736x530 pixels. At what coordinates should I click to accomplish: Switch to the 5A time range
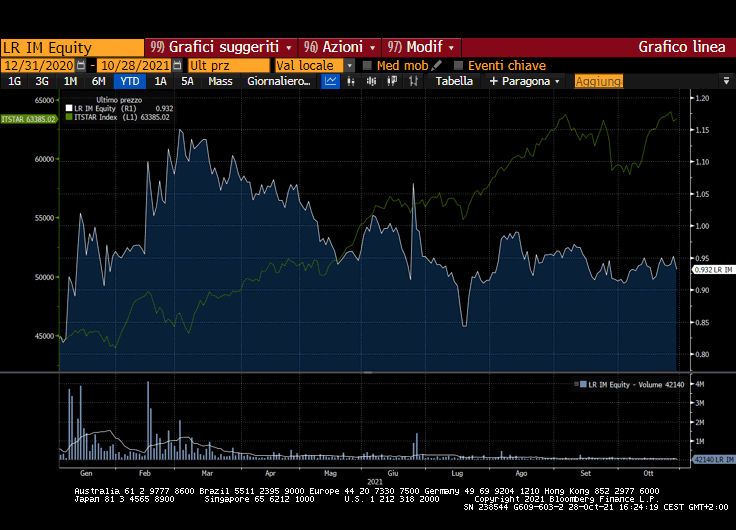187,81
